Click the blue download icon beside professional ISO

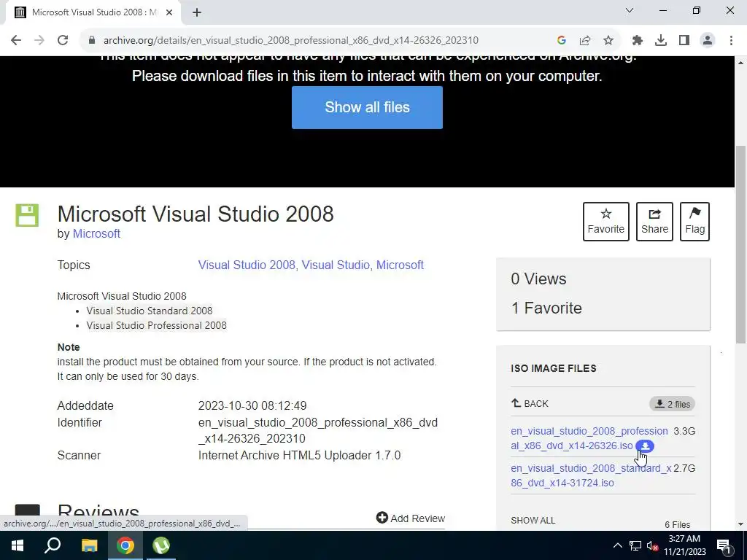coord(645,446)
